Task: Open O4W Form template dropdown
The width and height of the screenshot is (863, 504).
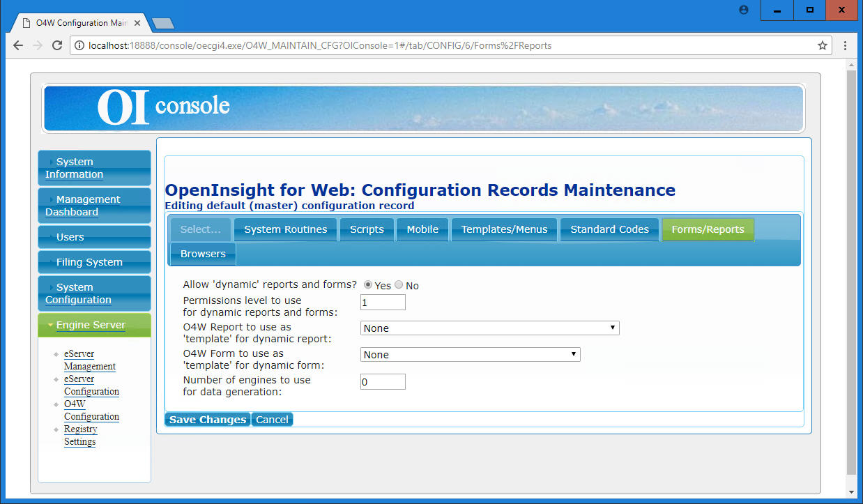Action: pos(470,354)
